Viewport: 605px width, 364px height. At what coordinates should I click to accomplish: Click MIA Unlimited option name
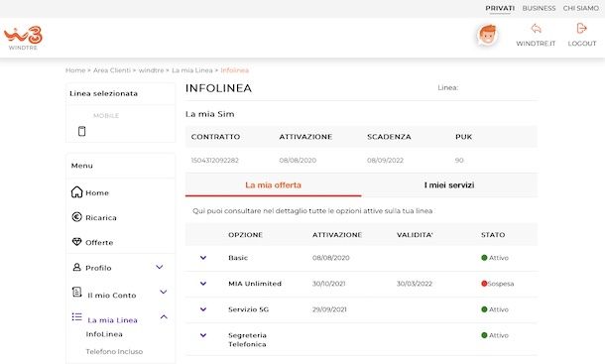255,284
